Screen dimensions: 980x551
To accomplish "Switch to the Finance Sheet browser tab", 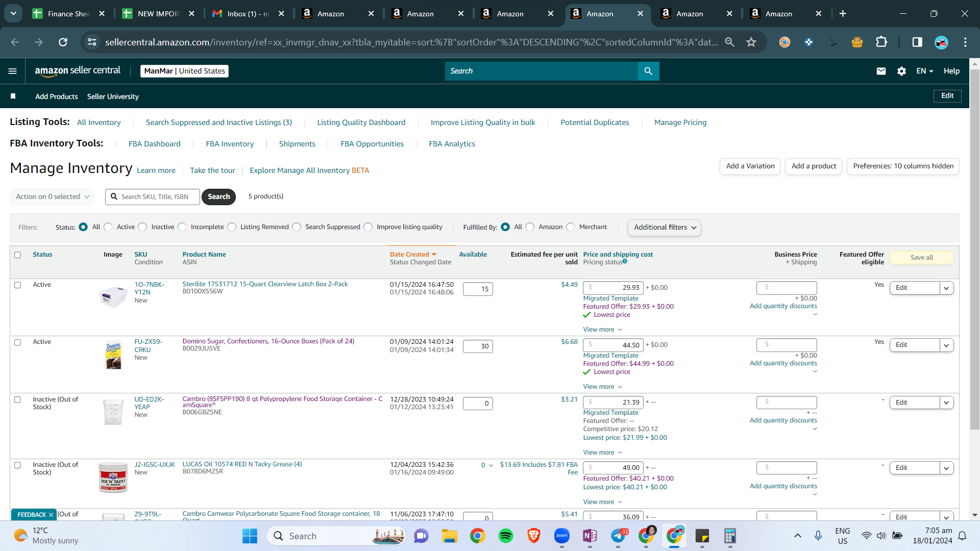I will click(x=69, y=14).
